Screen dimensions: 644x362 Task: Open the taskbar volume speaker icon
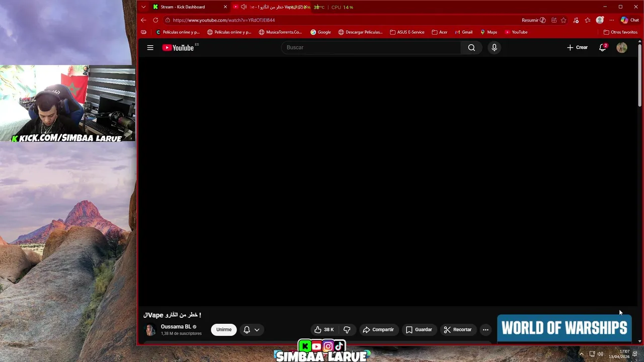coord(600,354)
